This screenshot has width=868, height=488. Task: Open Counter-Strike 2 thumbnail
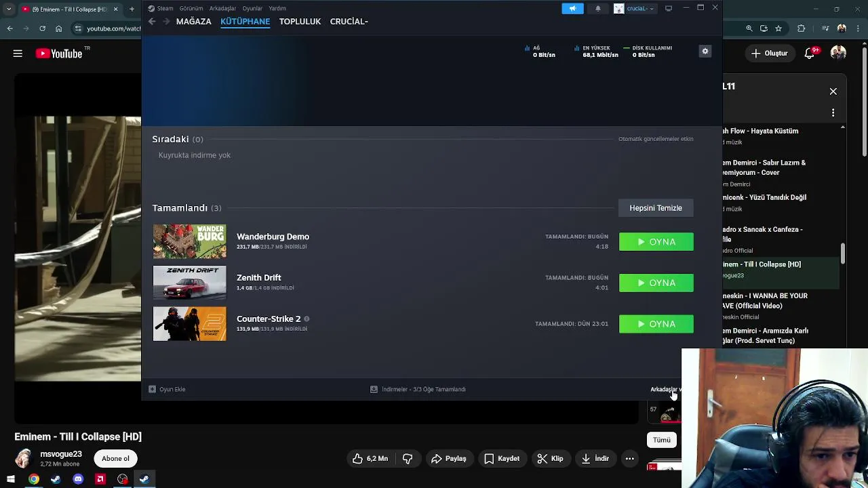tap(190, 324)
